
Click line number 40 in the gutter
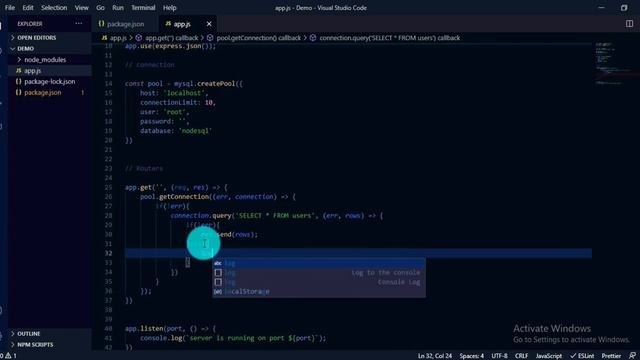click(108, 329)
